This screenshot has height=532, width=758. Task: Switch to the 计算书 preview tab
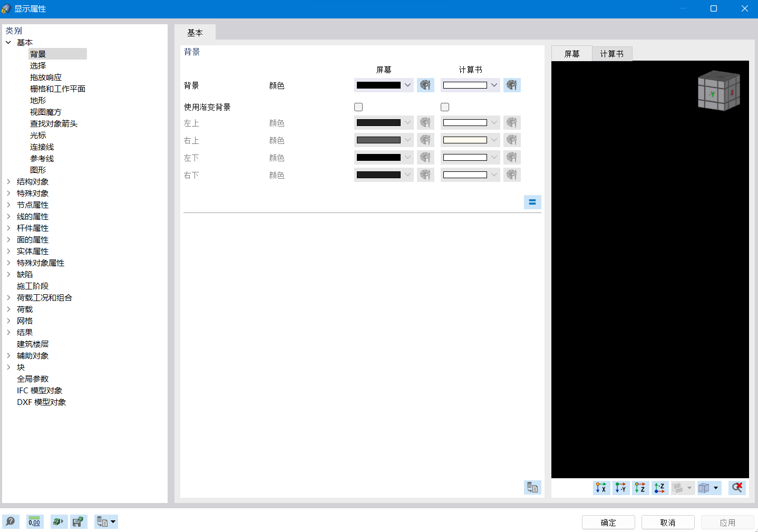pyautogui.click(x=611, y=53)
